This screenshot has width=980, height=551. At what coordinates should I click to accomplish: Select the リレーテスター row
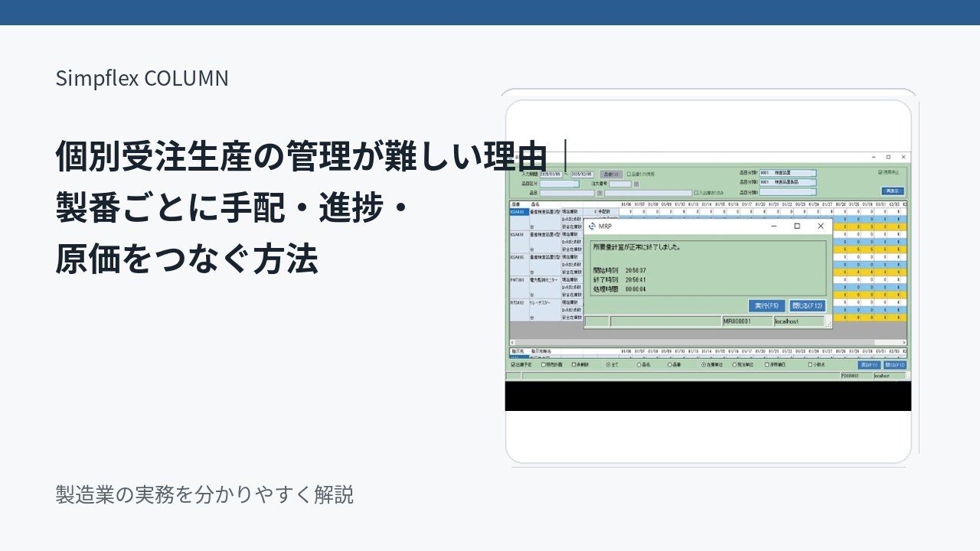(x=541, y=303)
